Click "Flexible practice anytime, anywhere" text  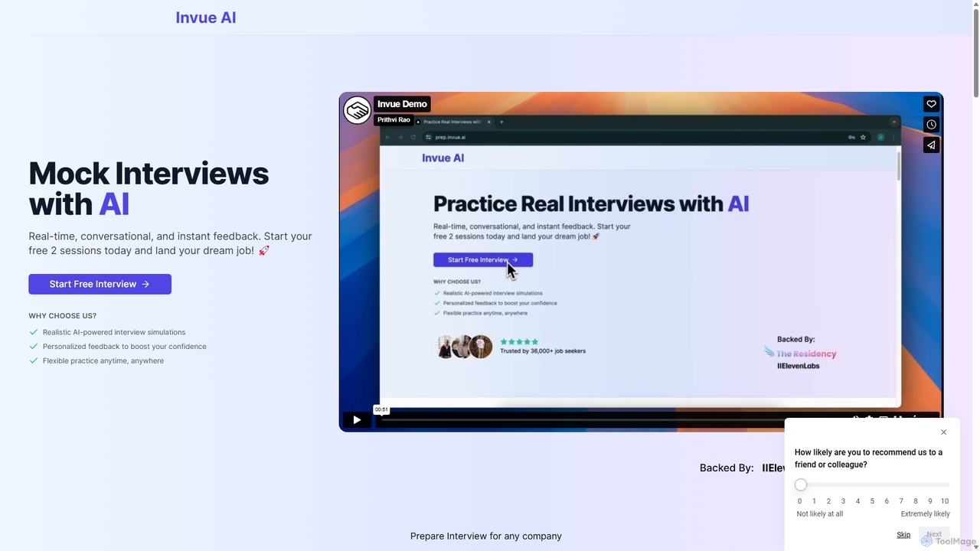click(103, 361)
